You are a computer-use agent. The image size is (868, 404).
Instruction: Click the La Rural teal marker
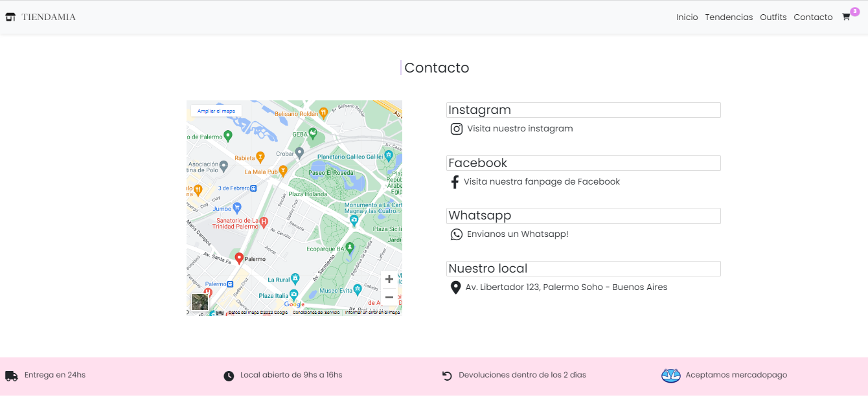point(295,278)
